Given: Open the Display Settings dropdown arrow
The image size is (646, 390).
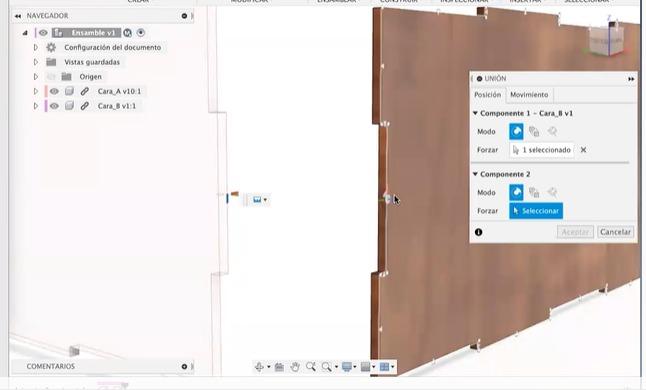Looking at the screenshot, I should point(355,367).
